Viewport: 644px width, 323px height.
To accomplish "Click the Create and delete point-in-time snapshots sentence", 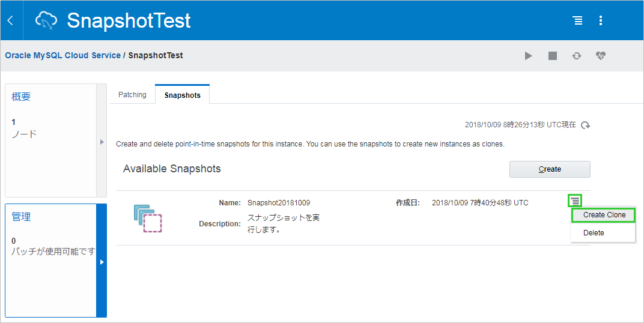I will pos(310,145).
